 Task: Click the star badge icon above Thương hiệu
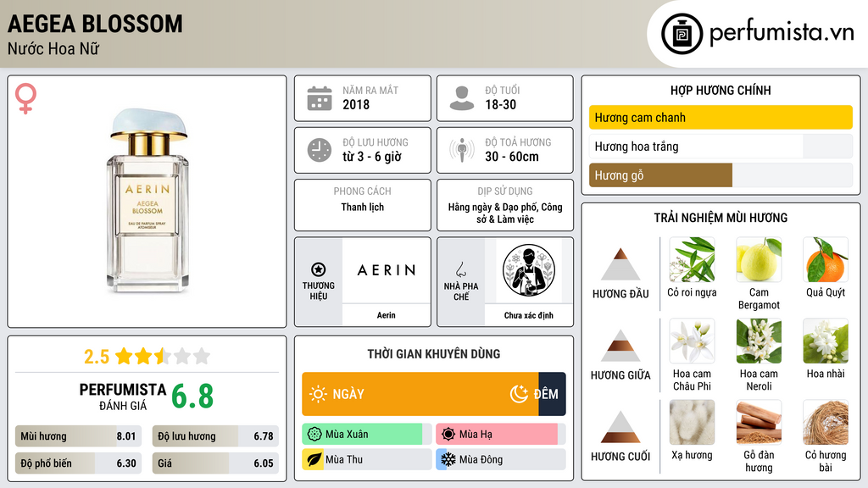click(319, 269)
